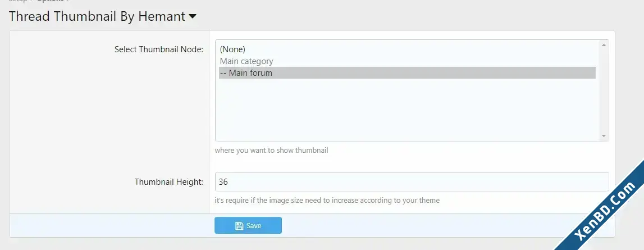This screenshot has height=250, width=644.
Task: Click the hint text about where to show thumbnail
Action: (272, 151)
